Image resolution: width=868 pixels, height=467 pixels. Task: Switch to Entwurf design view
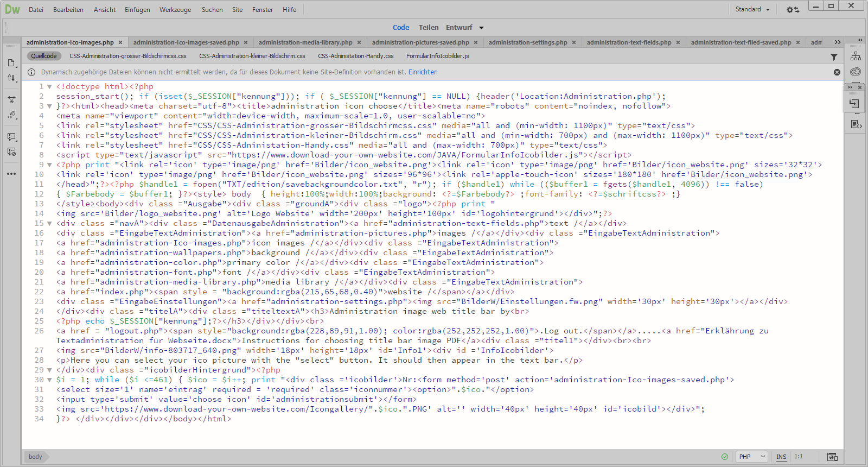pyautogui.click(x=459, y=27)
